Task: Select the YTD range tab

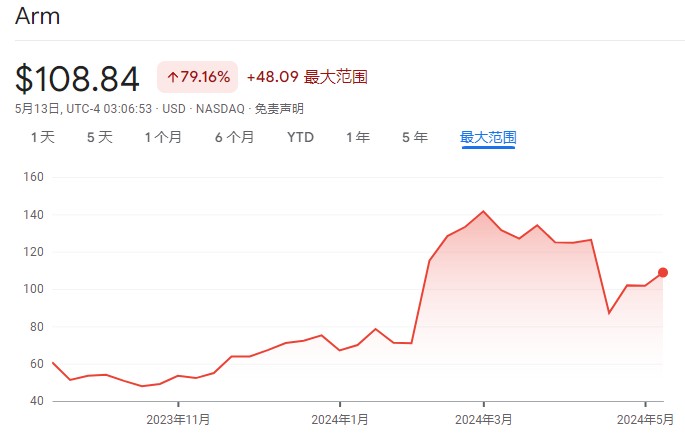Action: coord(301,137)
